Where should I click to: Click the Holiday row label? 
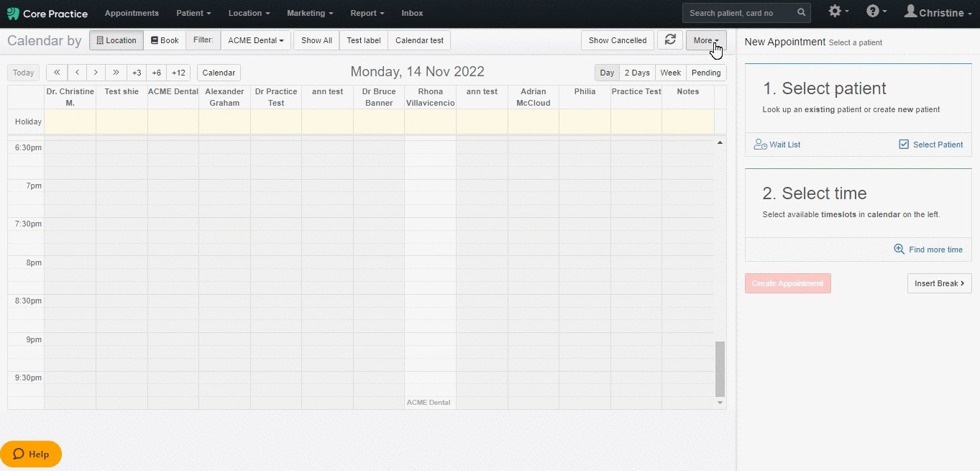pos(28,122)
